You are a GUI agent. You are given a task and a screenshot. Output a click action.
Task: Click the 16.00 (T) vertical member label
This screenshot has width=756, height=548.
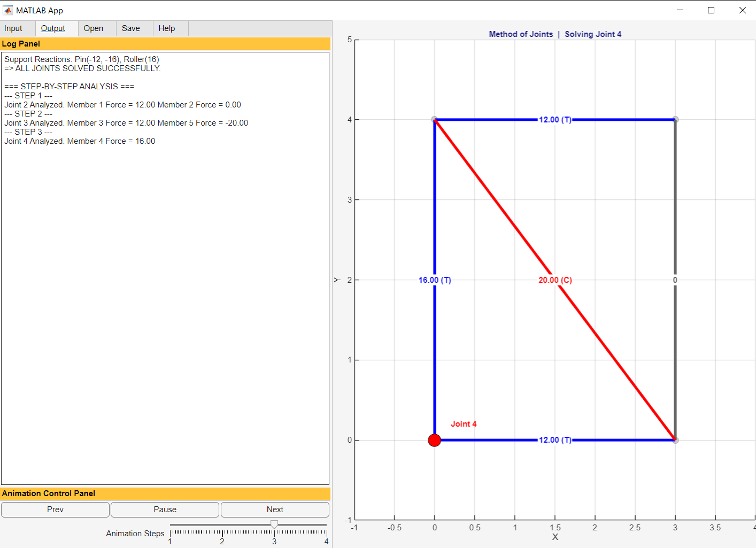(435, 280)
